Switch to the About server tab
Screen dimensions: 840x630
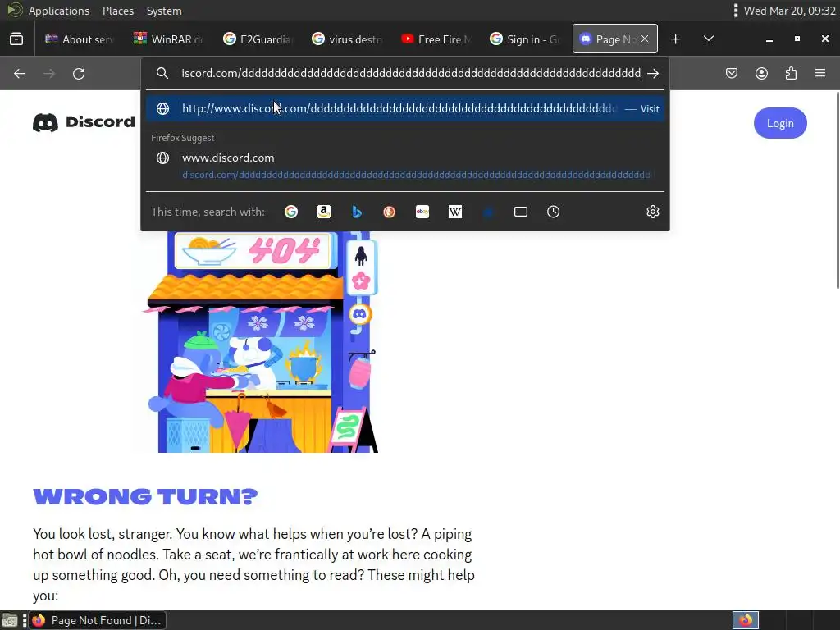click(80, 39)
